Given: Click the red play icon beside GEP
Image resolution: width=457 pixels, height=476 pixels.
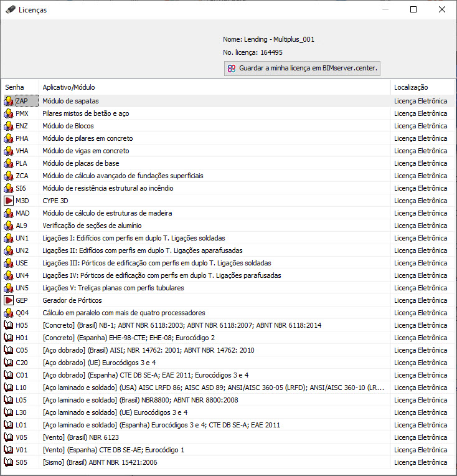Looking at the screenshot, I should [9, 300].
